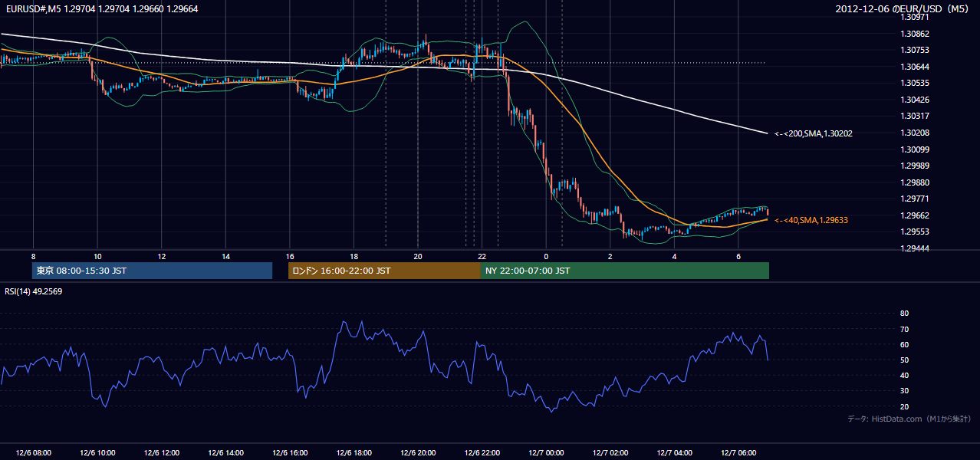Viewport: 980px width, 460px height.
Task: Click the 200 SMA 1.30202 label
Action: (x=813, y=133)
